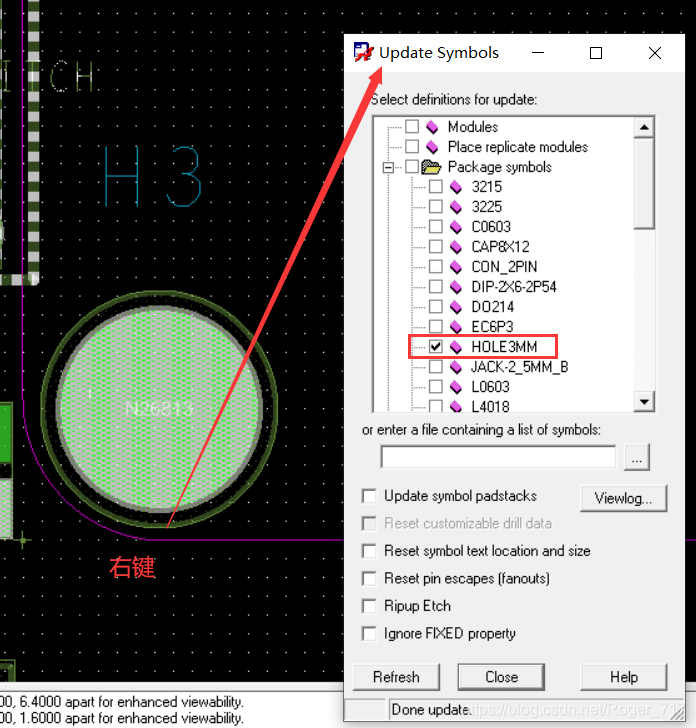Select the JACK-2_5MM_B tree entry
The image size is (696, 728).
[519, 367]
